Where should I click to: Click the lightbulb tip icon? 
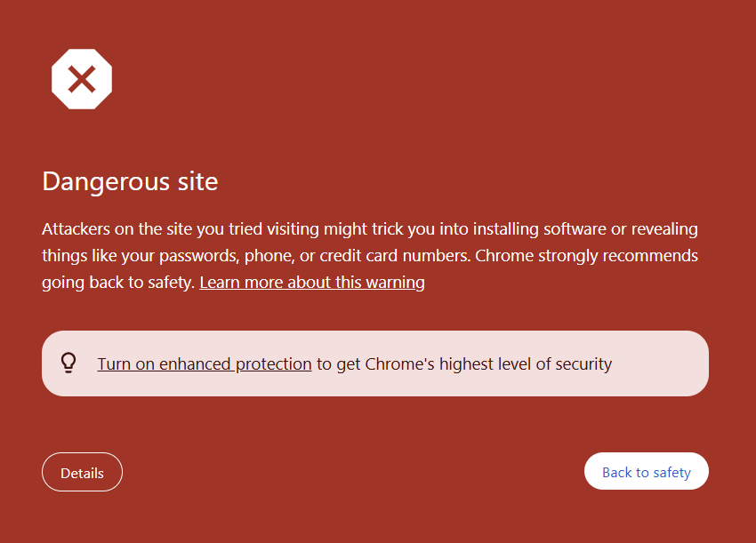68,363
